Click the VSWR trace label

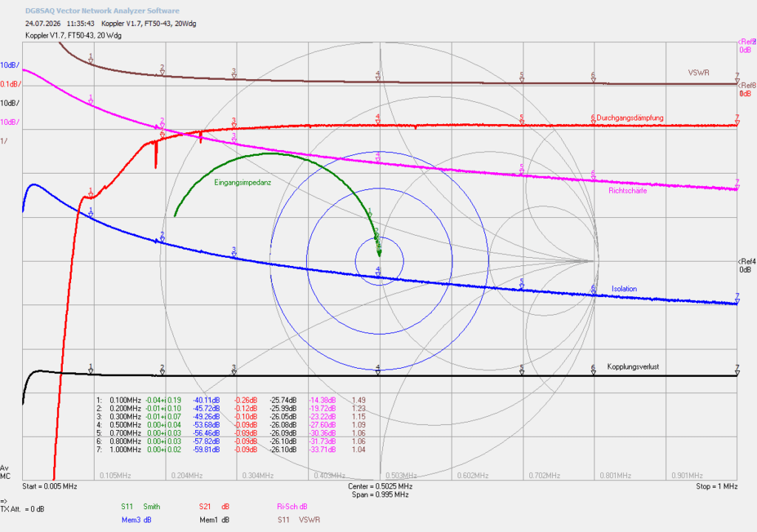click(x=699, y=73)
